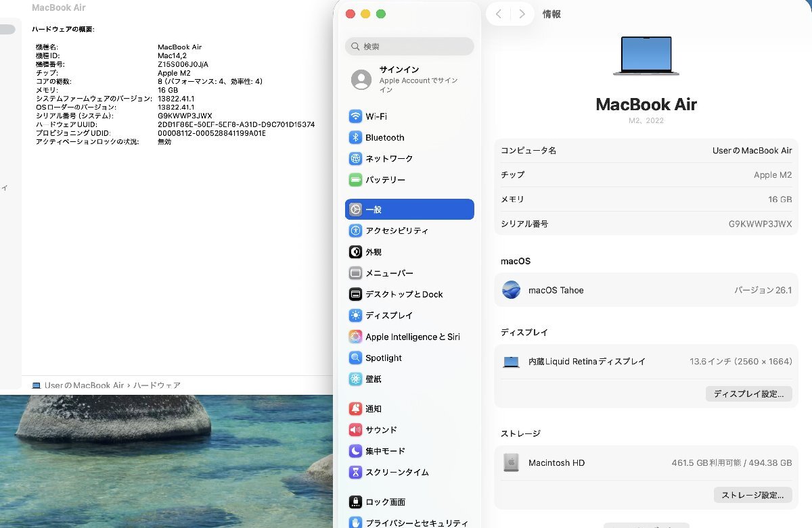The image size is (812, 528).
Task: Open Bluetooth icon in sidebar
Action: [355, 137]
